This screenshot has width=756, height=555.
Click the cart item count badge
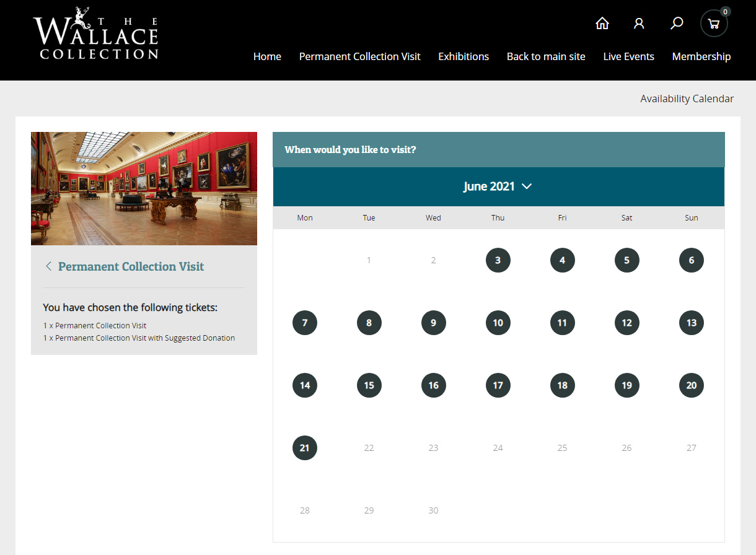726,11
